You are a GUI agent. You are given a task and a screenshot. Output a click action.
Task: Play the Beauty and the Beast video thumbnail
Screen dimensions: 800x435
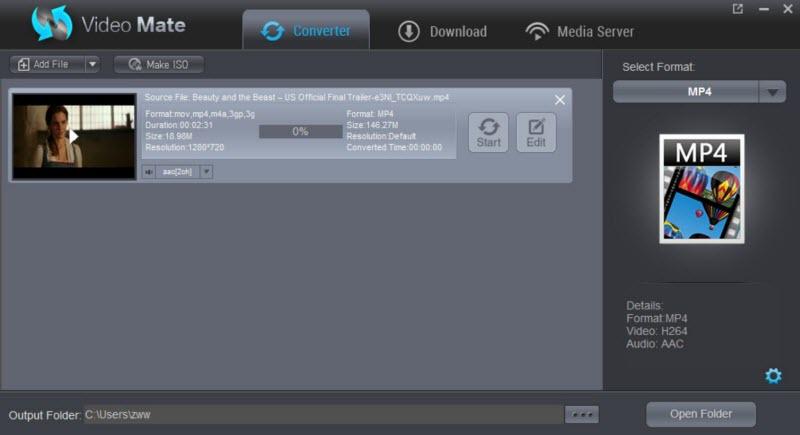74,136
